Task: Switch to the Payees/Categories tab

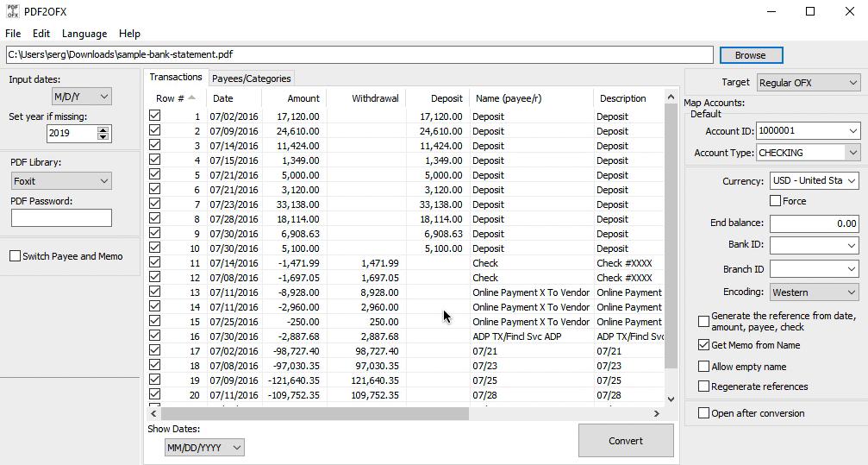Action: click(x=252, y=79)
